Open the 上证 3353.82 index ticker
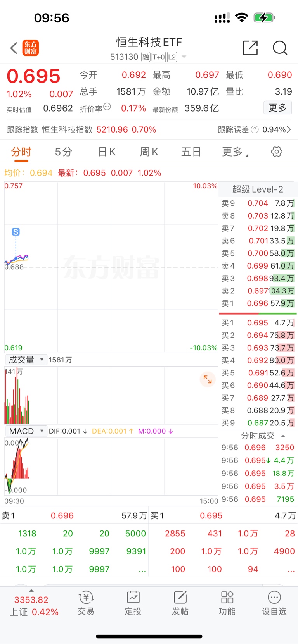 coord(33,606)
